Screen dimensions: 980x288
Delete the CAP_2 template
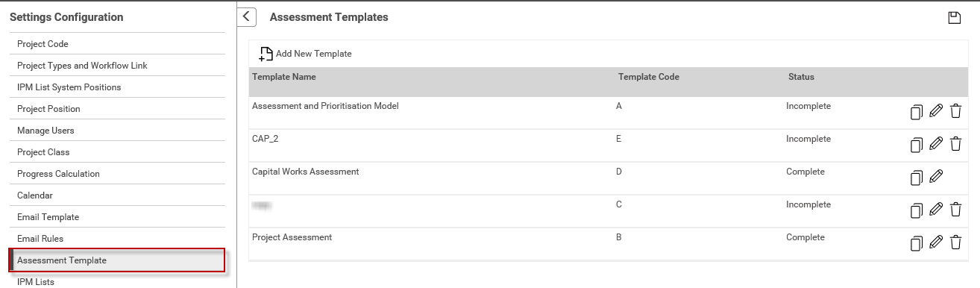[955, 144]
